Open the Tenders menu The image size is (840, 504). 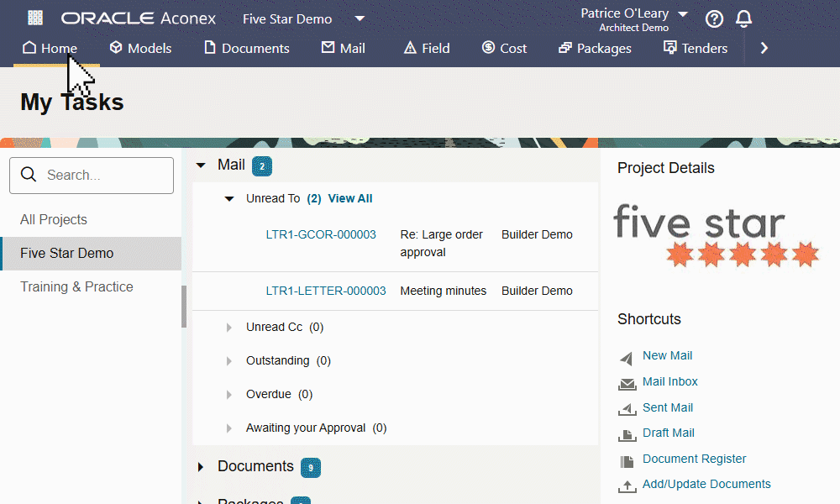tap(696, 48)
